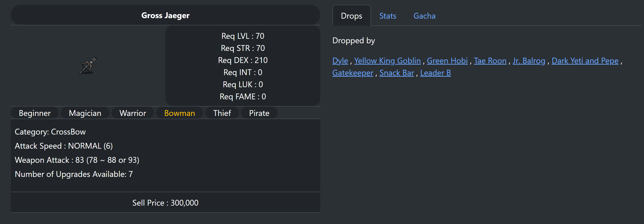
Task: Click the Dark Yeti and Pepe link
Action: [585, 61]
